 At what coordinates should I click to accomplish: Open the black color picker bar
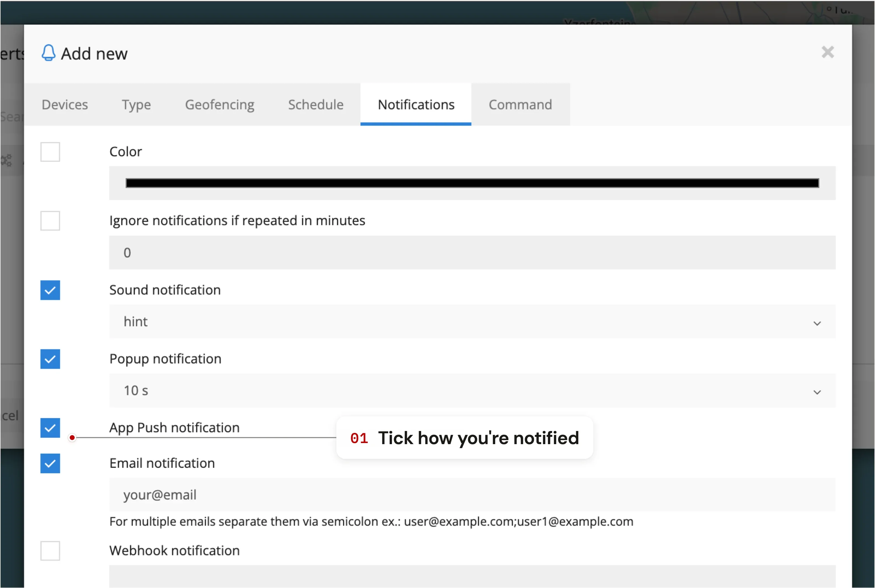472,183
